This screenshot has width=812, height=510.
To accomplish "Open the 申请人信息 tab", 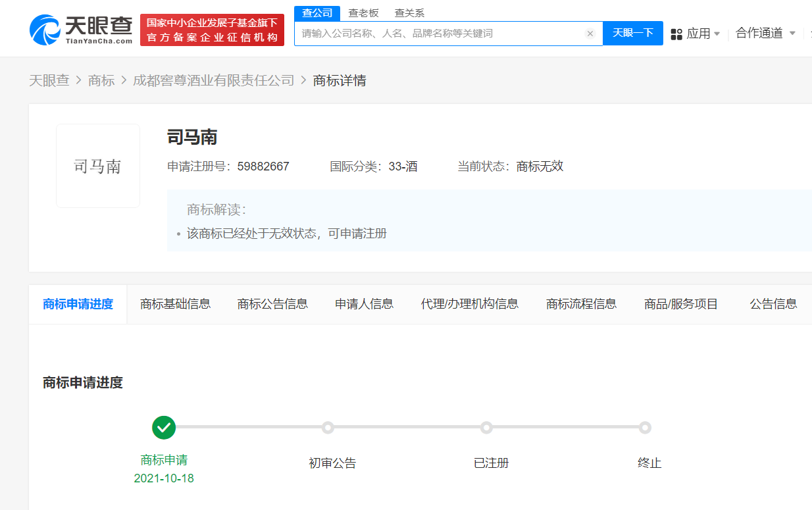I will pos(365,304).
